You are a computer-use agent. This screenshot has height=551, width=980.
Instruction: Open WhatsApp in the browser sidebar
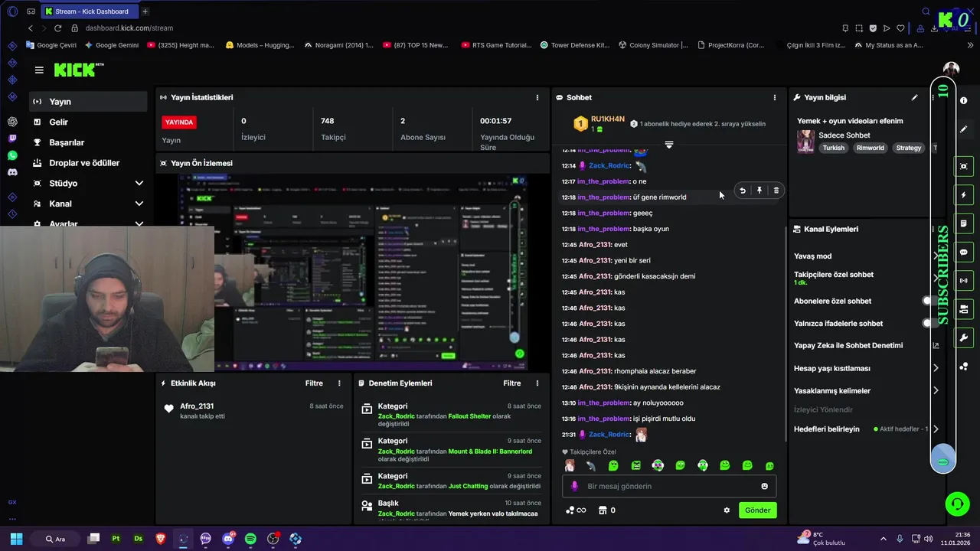pos(12,155)
